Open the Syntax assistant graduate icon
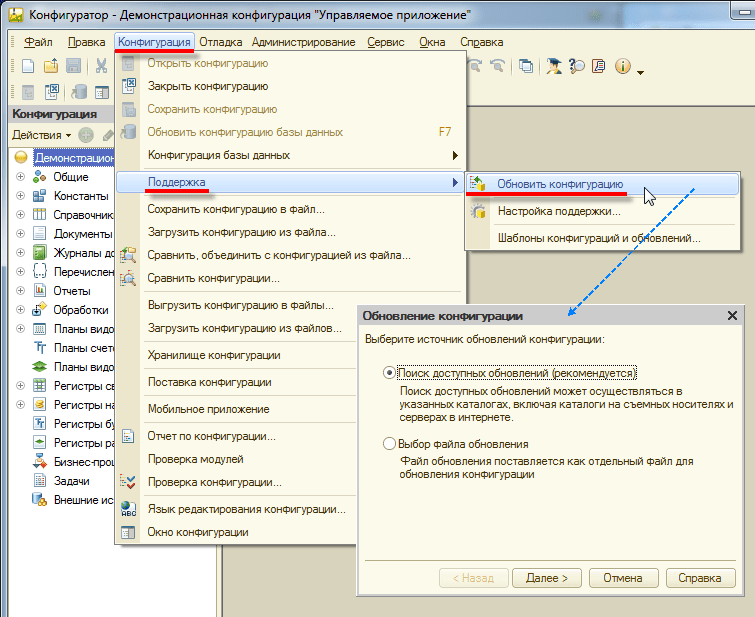Screen dimensions: 755x617 pyautogui.click(x=554, y=66)
